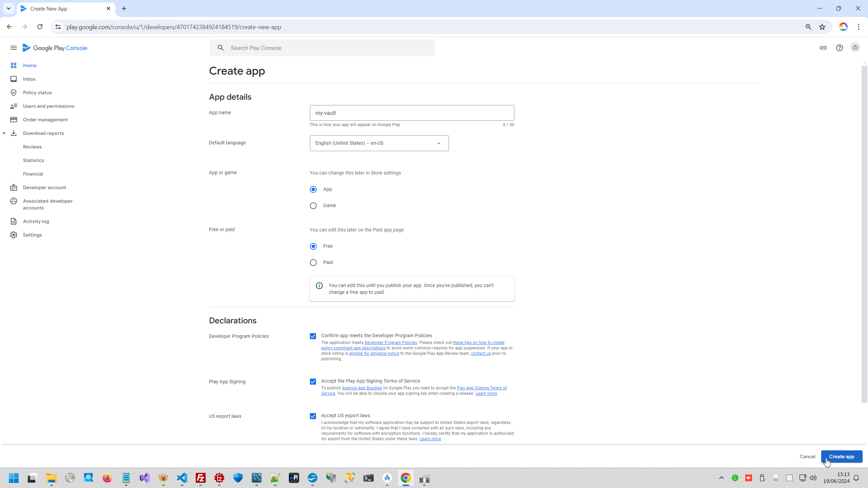Click the Create app button

(x=841, y=456)
